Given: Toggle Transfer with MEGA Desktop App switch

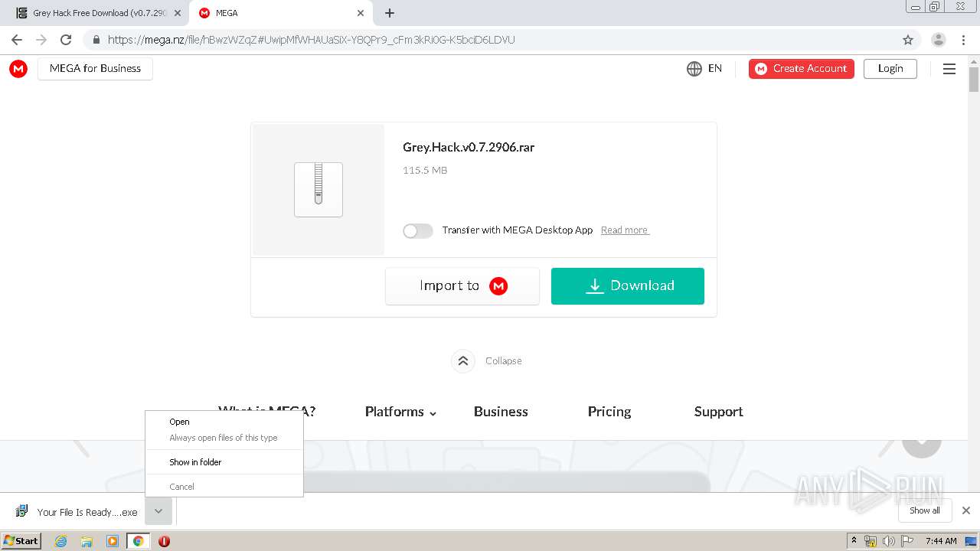Looking at the screenshot, I should click(418, 230).
